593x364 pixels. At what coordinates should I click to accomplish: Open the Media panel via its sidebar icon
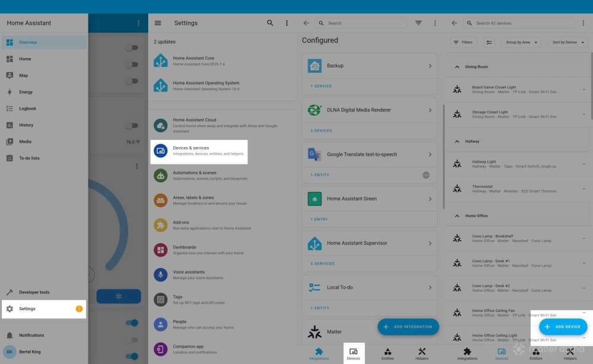pos(9,141)
